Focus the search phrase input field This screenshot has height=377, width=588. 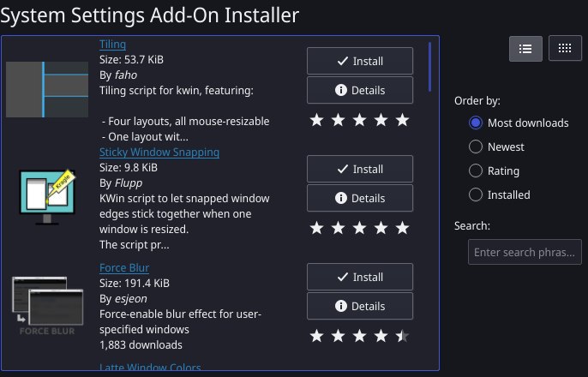pyautogui.click(x=525, y=252)
